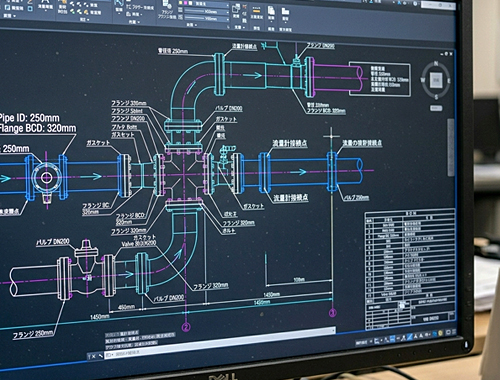Select the 'バルブ DN200' label above the lower-left valve

[53, 242]
